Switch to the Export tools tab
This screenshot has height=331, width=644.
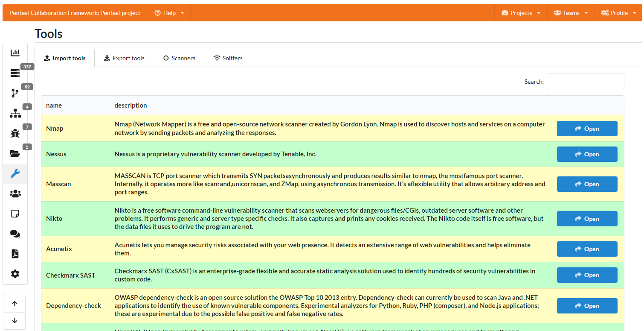[125, 58]
